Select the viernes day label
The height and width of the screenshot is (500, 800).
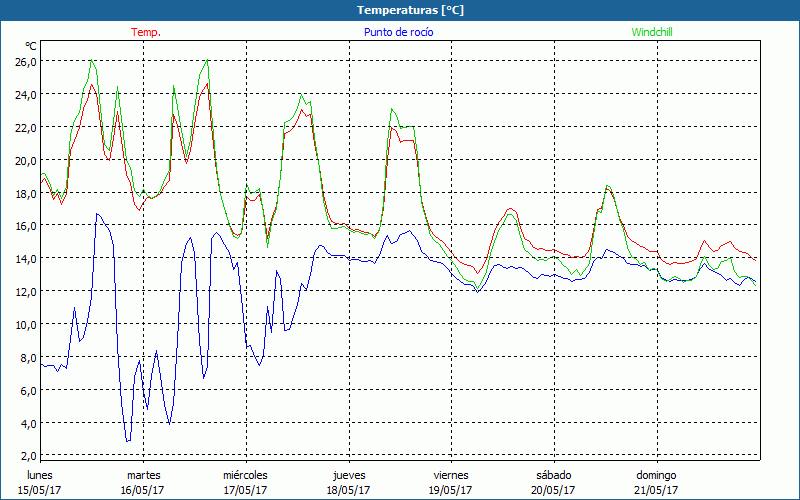pos(451,475)
